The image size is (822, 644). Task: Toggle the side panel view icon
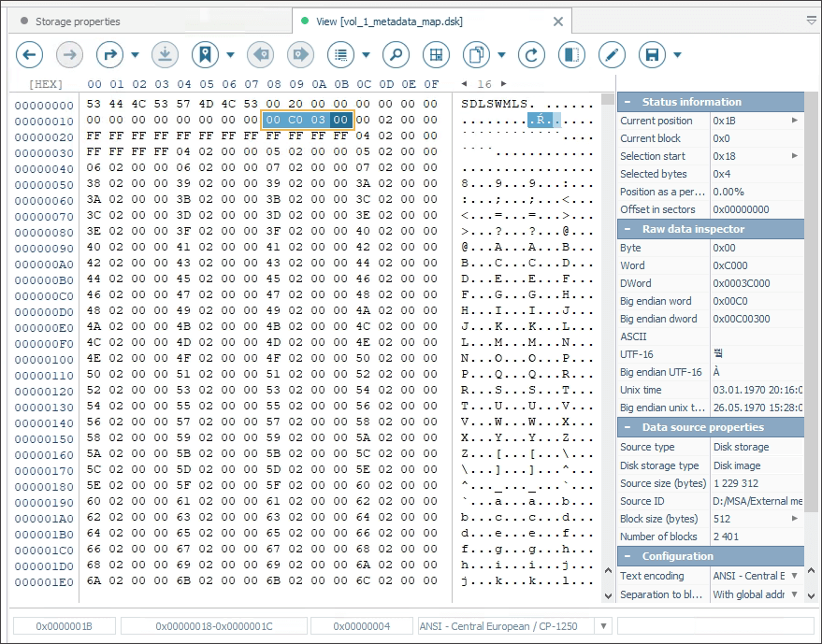tap(571, 55)
